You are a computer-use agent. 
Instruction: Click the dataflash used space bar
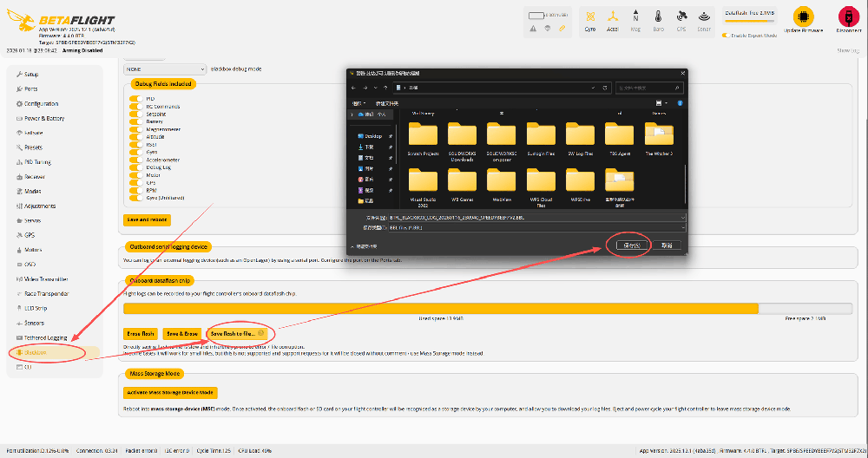point(441,309)
